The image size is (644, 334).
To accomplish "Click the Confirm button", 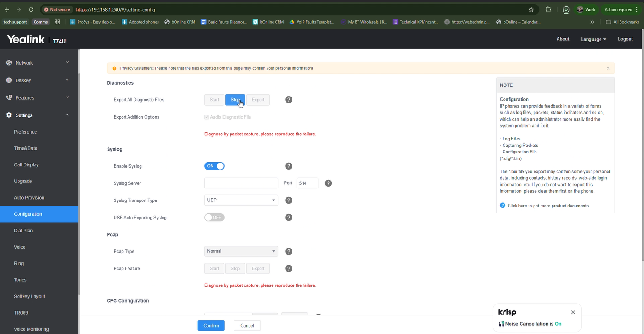I will click(x=211, y=326).
